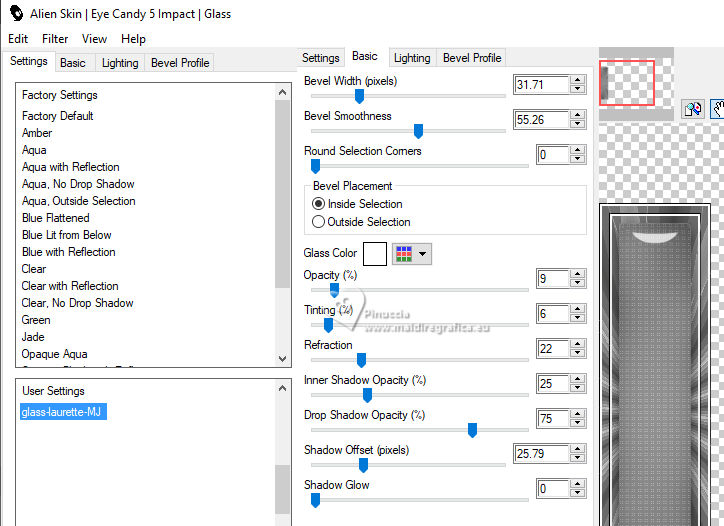Screen dimensions: 724x526
Task: Increase Shadow Glow stepper
Action: [x=577, y=484]
